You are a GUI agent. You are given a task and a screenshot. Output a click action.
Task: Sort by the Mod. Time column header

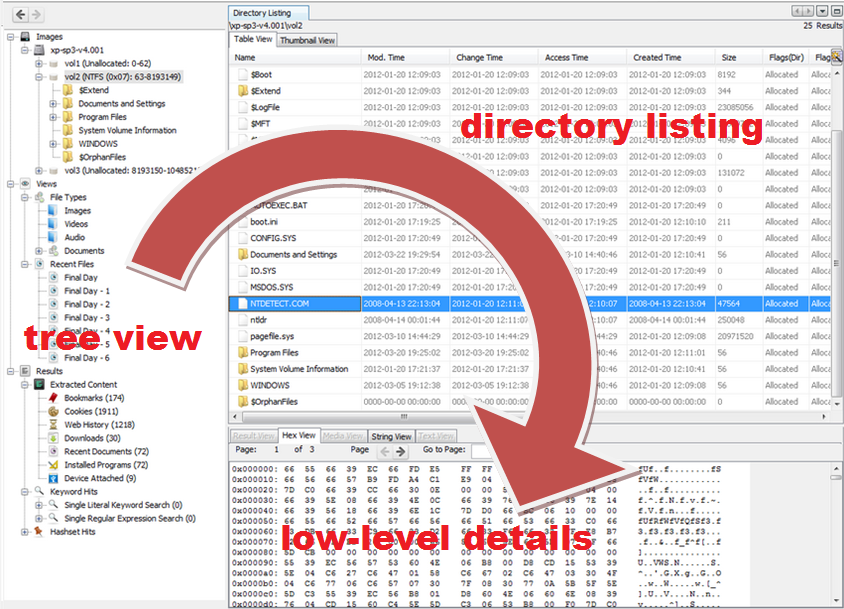[405, 58]
